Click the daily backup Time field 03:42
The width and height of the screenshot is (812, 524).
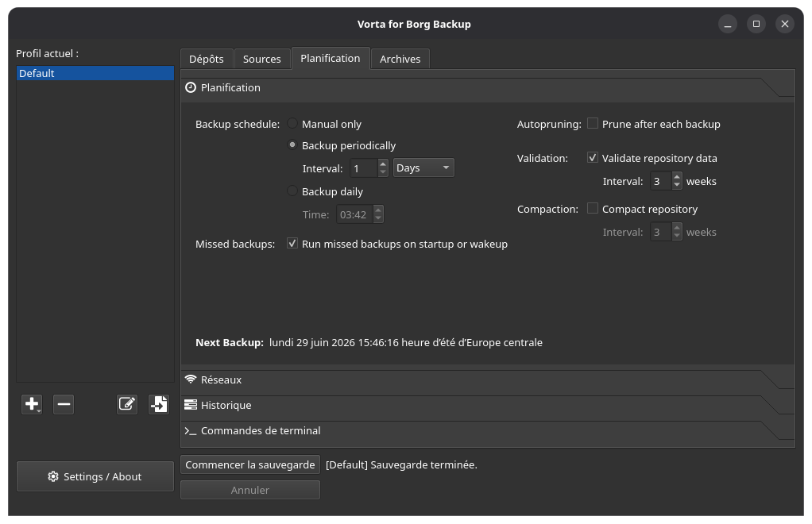pyautogui.click(x=354, y=214)
